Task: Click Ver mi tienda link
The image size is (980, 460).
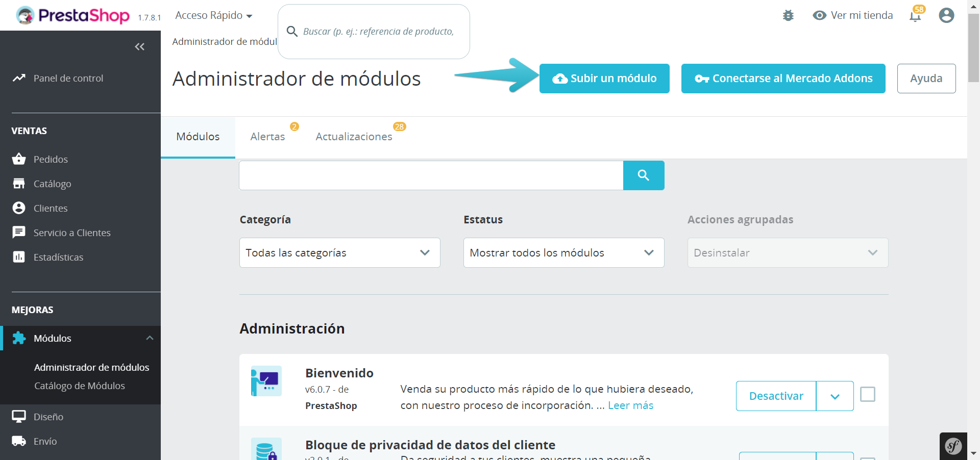Action: pos(862,15)
